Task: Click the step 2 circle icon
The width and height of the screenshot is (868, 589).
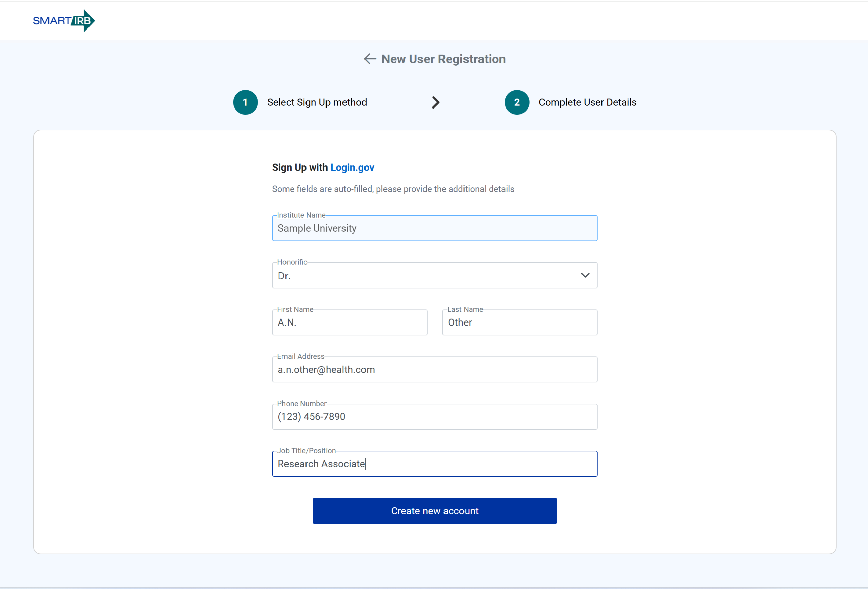Action: (517, 102)
